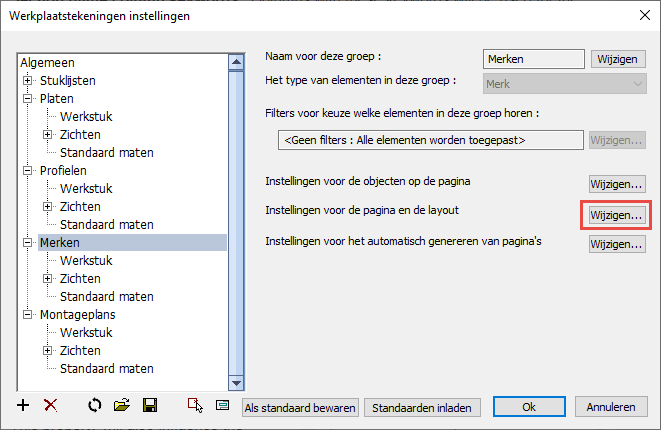Select Standaard maten under Merken
661x430 pixels.
coord(107,297)
